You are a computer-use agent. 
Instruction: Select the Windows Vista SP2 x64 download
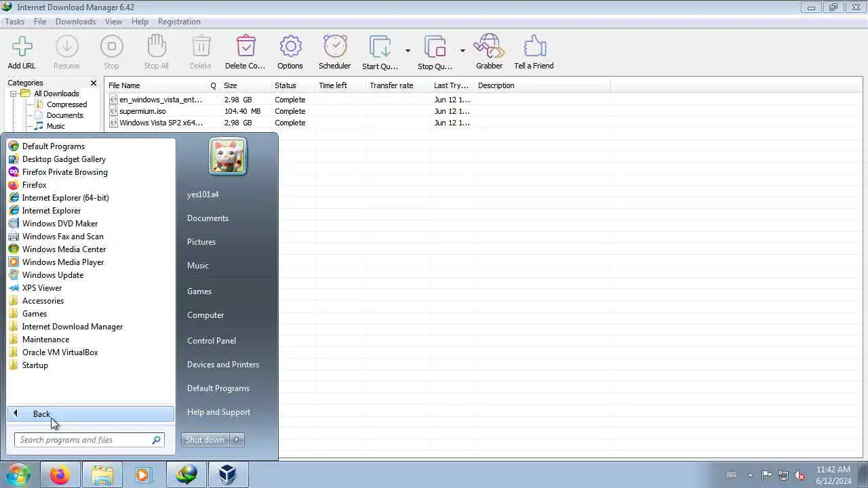359,123
